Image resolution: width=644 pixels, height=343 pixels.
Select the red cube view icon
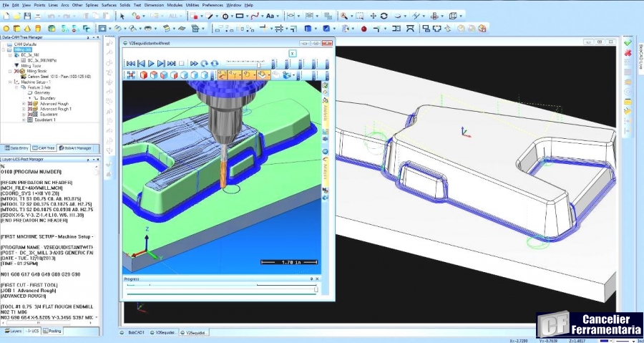click(x=143, y=74)
